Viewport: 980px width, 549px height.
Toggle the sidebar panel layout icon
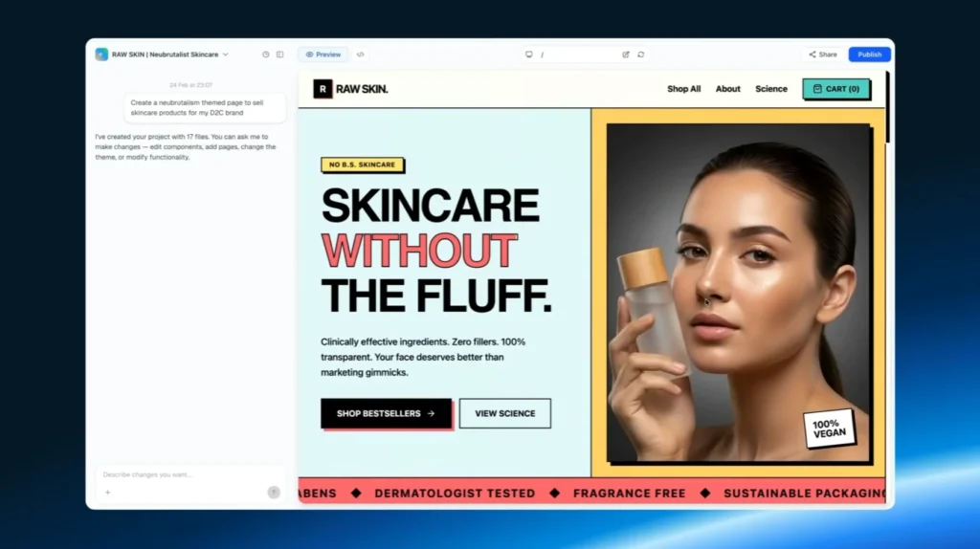click(280, 55)
